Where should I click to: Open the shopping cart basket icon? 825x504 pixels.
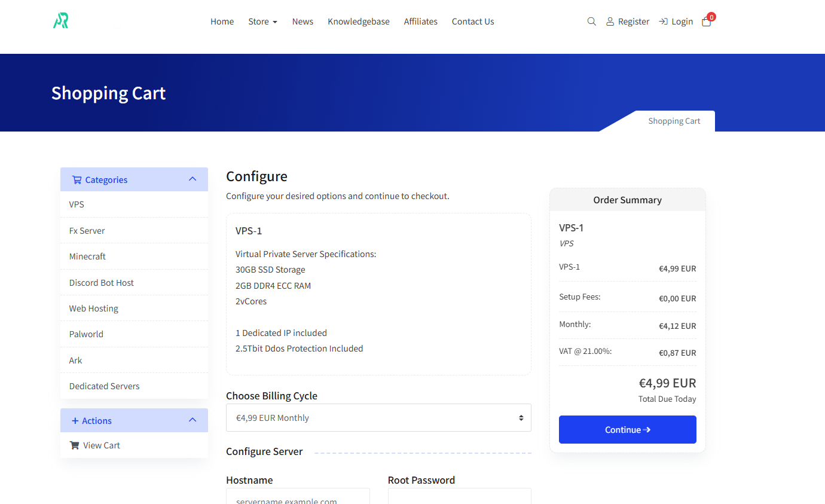click(707, 22)
